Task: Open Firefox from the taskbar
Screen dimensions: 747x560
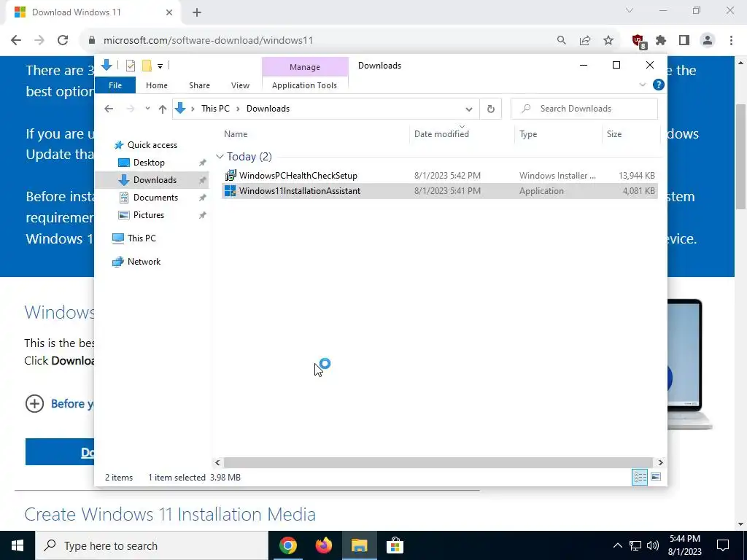Action: pos(323,545)
